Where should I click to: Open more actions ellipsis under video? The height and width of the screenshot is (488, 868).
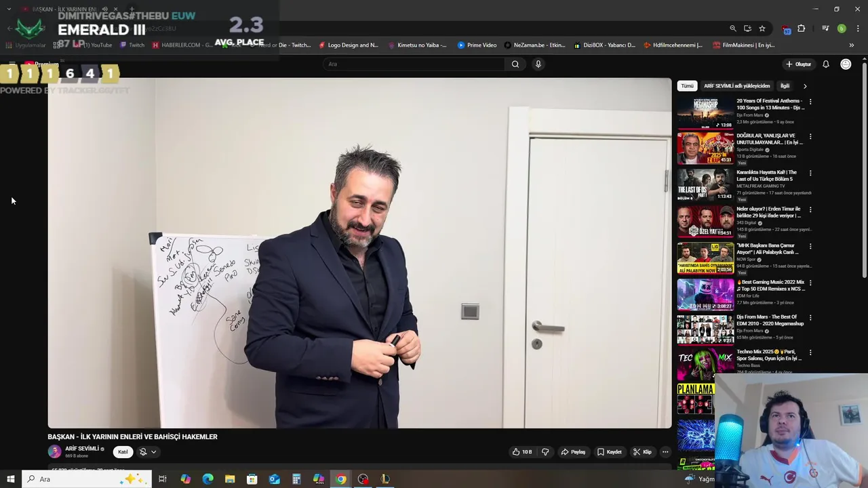(665, 452)
